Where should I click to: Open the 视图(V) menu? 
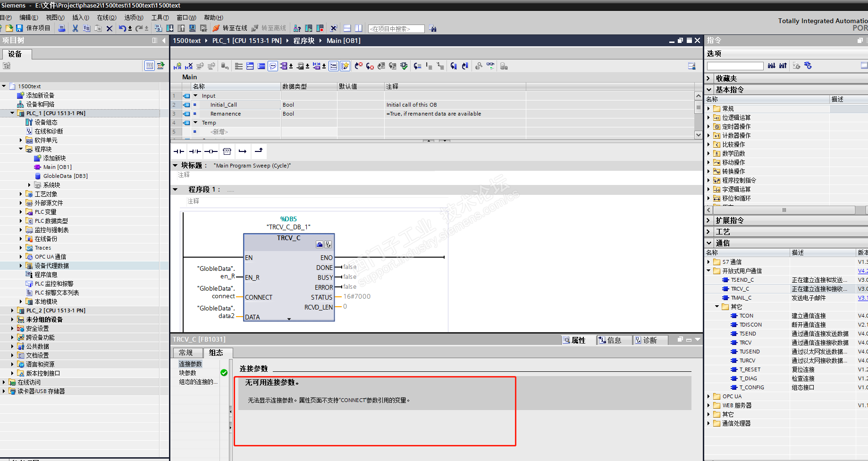pos(55,17)
